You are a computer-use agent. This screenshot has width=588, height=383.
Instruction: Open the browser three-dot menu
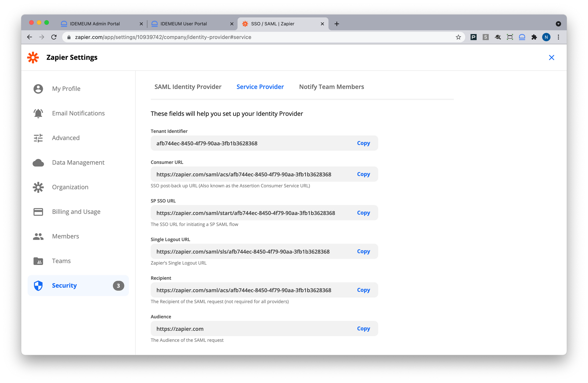558,37
